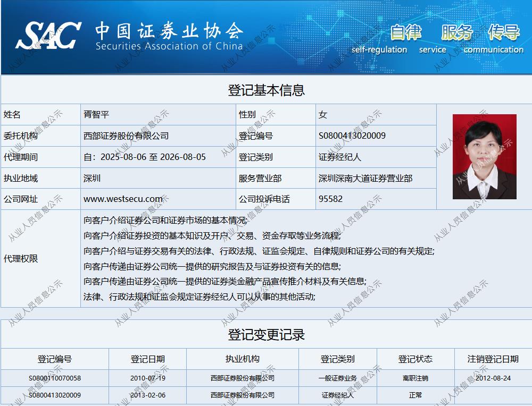Viewport: 532px width, 406px height.
Task: Click the 登记编号 column header in change records
Action: (55, 359)
